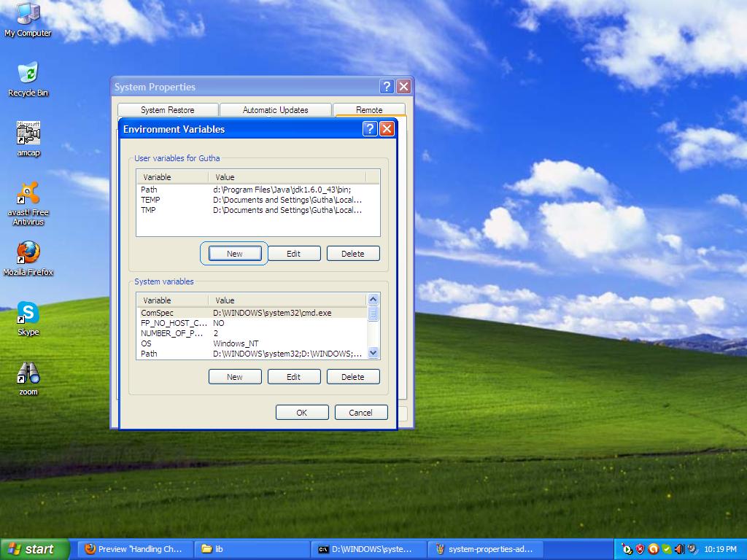
Task: Open the Automatic Updates tab
Action: pos(275,109)
